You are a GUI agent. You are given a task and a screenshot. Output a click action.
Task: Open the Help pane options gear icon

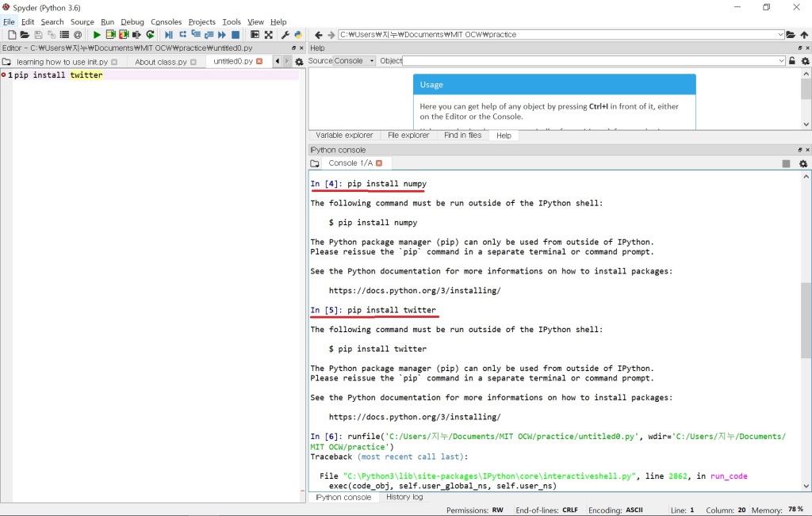tap(806, 60)
